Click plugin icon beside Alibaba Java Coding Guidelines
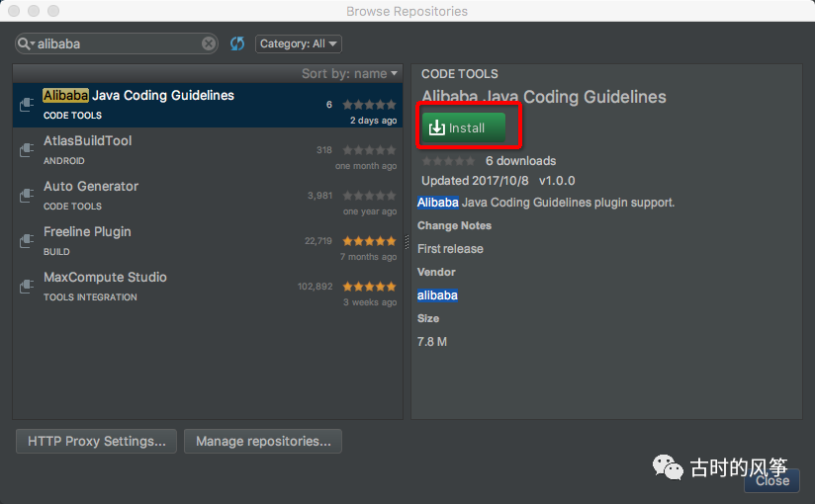The width and height of the screenshot is (815, 504). click(27, 105)
